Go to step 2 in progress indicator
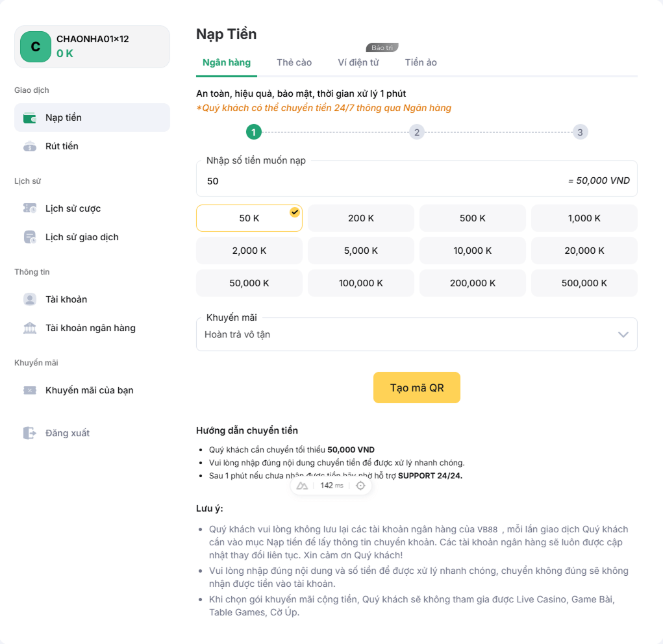This screenshot has height=644, width=663. 416,132
